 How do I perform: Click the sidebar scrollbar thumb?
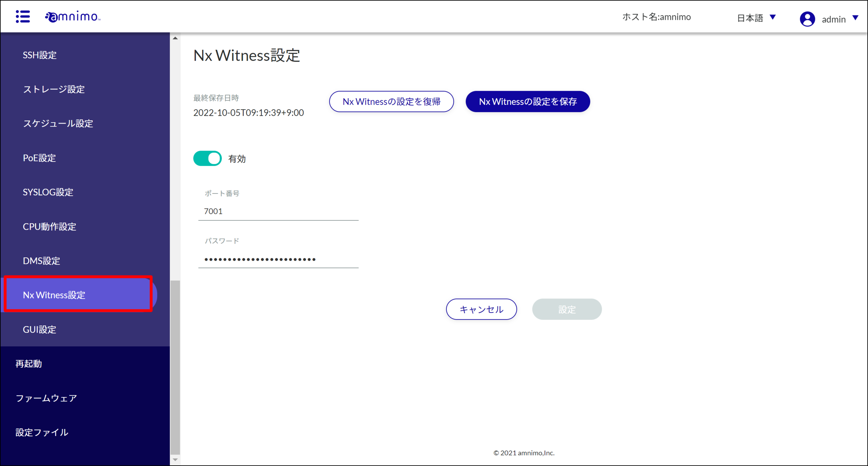point(175,367)
